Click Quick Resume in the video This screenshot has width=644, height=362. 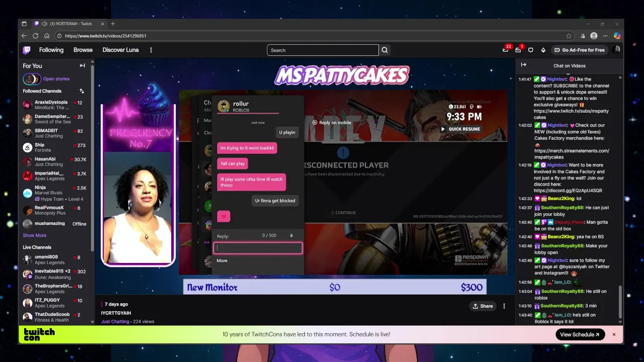[x=460, y=129]
